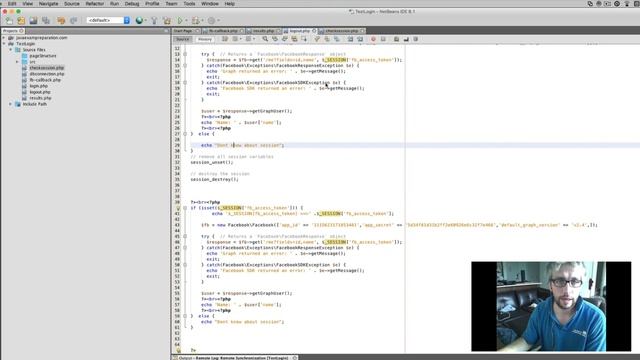Click the Undo toolbar icon
This screenshot has width=640, height=360.
tap(61, 20)
